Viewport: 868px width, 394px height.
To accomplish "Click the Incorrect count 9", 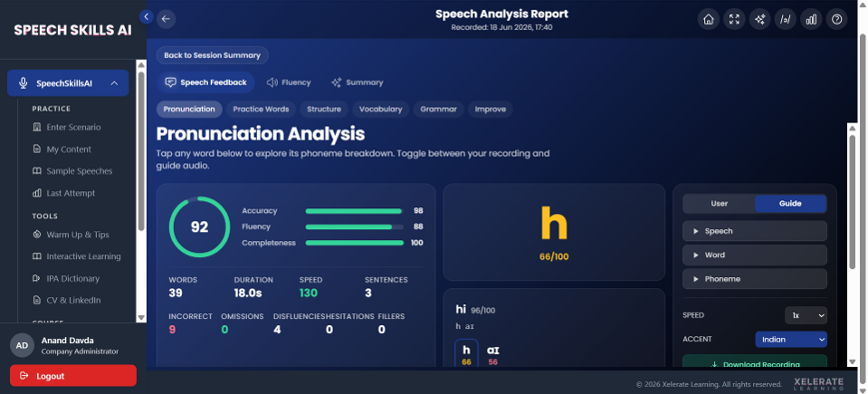I will click(172, 330).
